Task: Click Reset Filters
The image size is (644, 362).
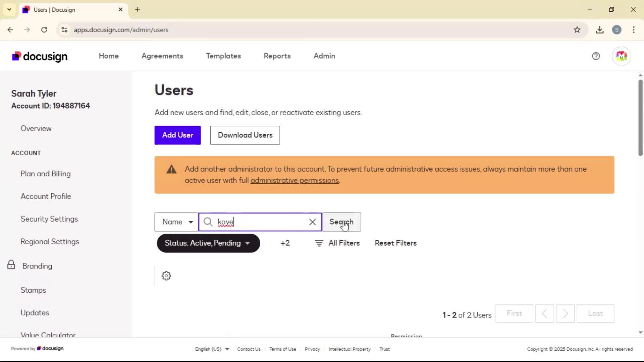Action: [396, 243]
